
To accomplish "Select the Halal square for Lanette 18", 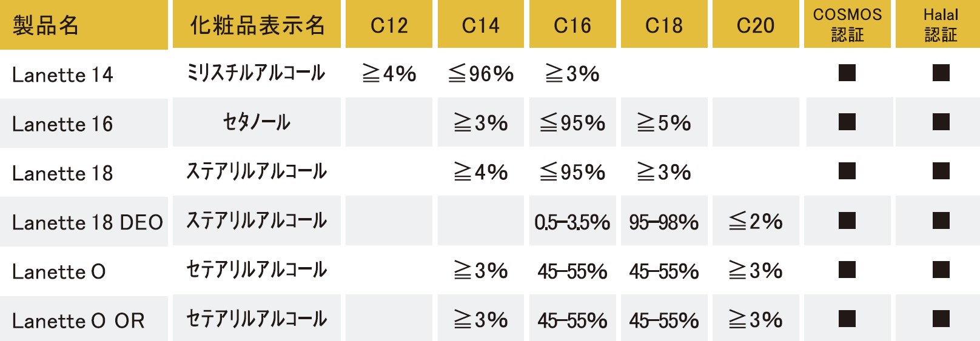I will tap(941, 171).
